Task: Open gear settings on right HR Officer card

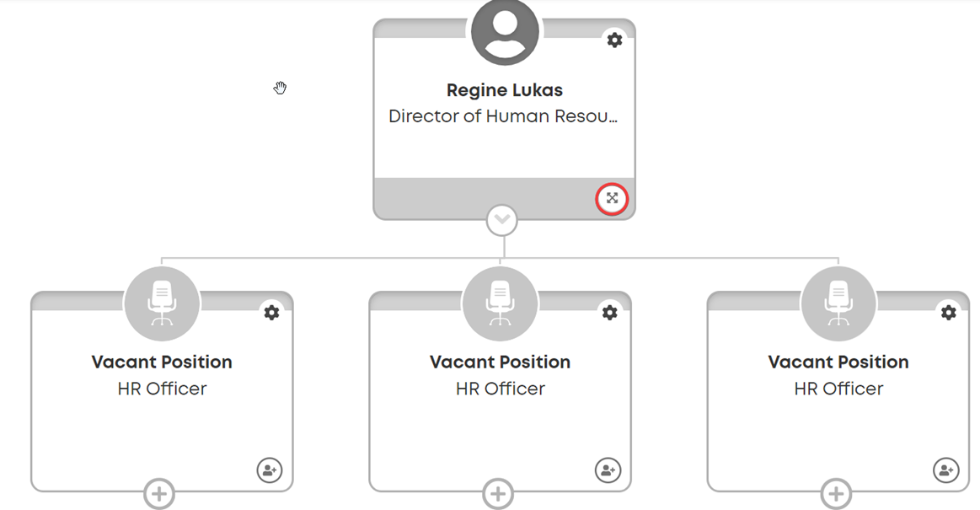Action: (949, 312)
